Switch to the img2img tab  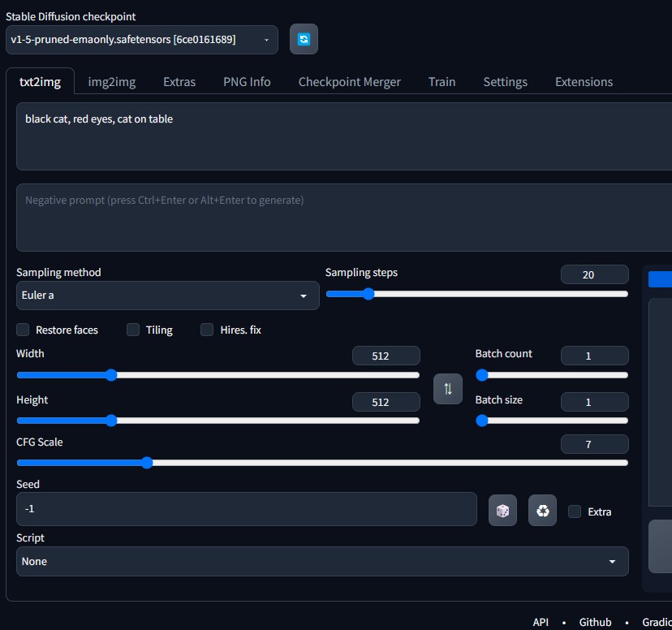pos(111,81)
